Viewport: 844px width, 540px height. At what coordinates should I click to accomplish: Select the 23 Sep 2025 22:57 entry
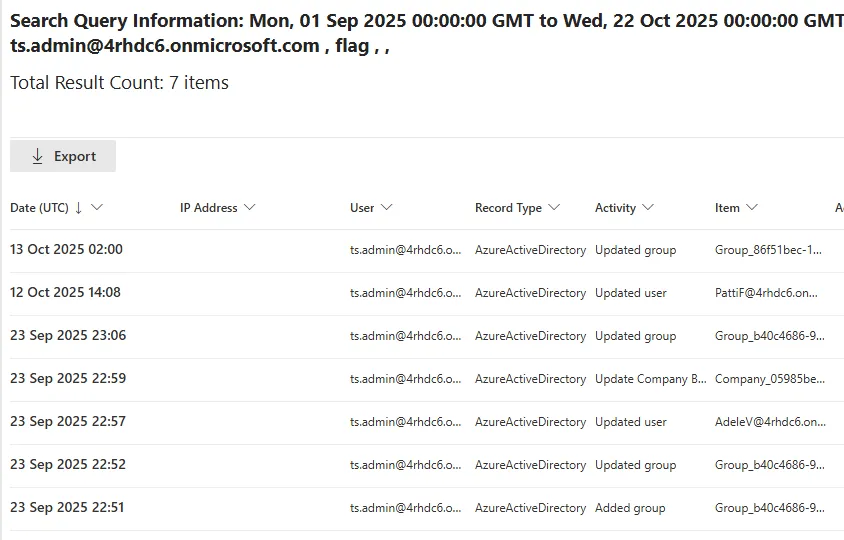[68, 422]
